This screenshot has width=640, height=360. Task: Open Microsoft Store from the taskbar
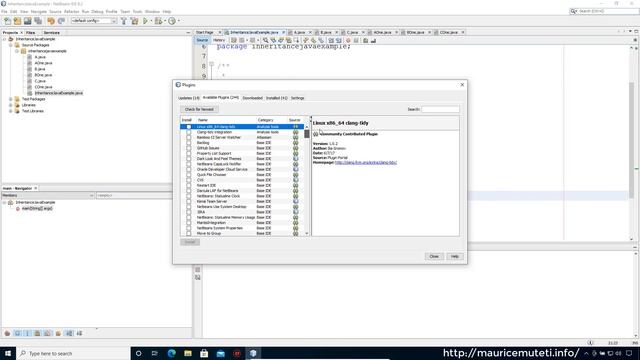click(204, 353)
